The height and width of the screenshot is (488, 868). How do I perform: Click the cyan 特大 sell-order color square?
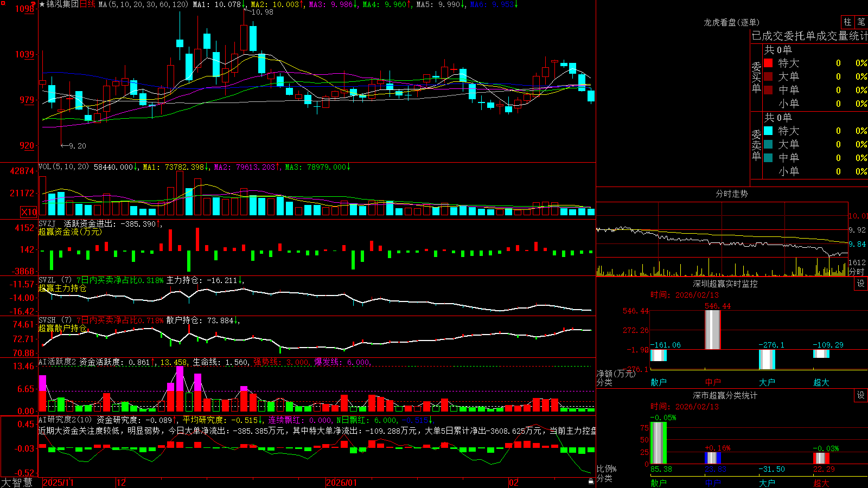point(768,131)
